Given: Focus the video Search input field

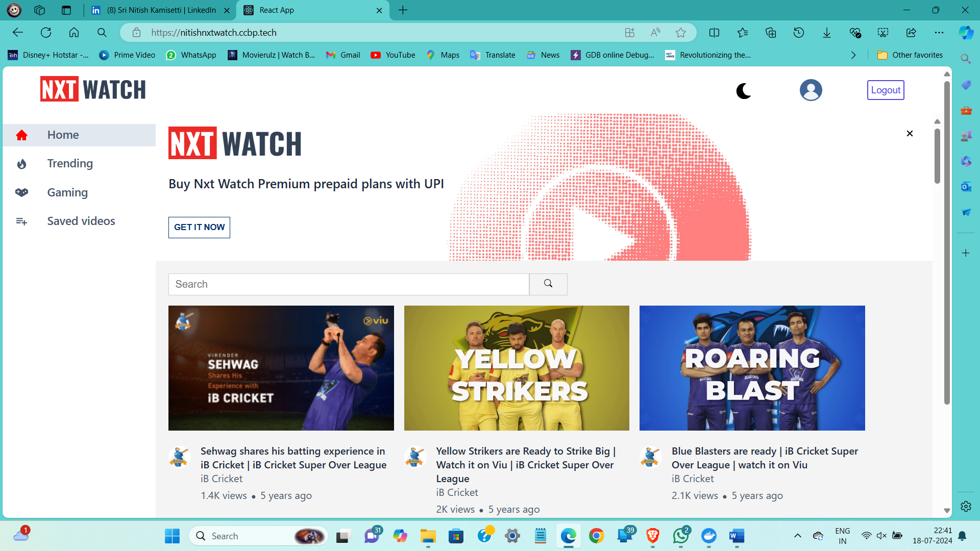Looking at the screenshot, I should tap(349, 284).
